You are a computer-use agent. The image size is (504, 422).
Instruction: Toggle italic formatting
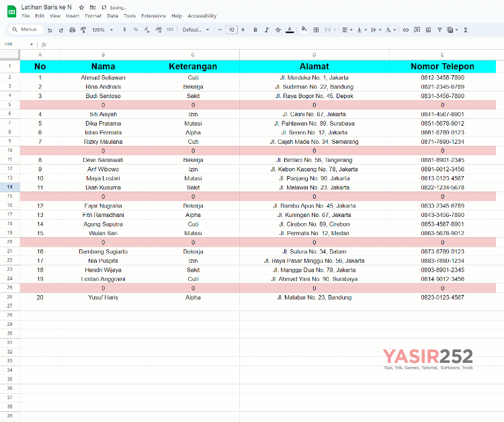coord(267,30)
